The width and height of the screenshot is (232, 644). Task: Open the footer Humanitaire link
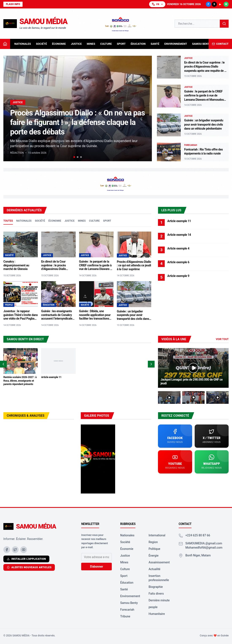coord(156,614)
